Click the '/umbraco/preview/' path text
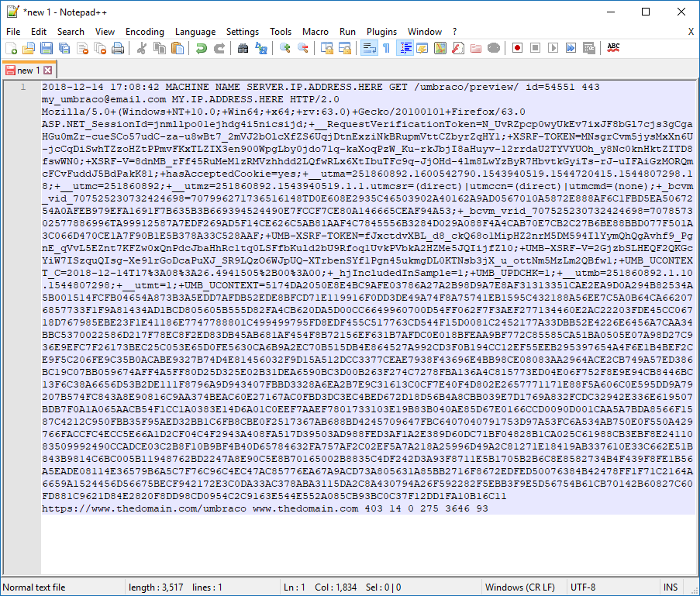This screenshot has width=700, height=596. pyautogui.click(x=466, y=87)
